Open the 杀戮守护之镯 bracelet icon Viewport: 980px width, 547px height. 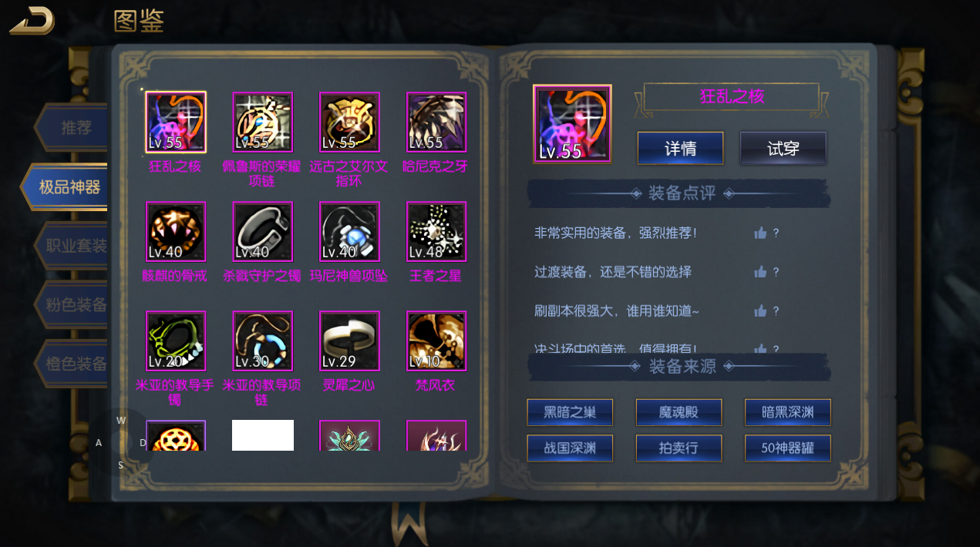(263, 232)
